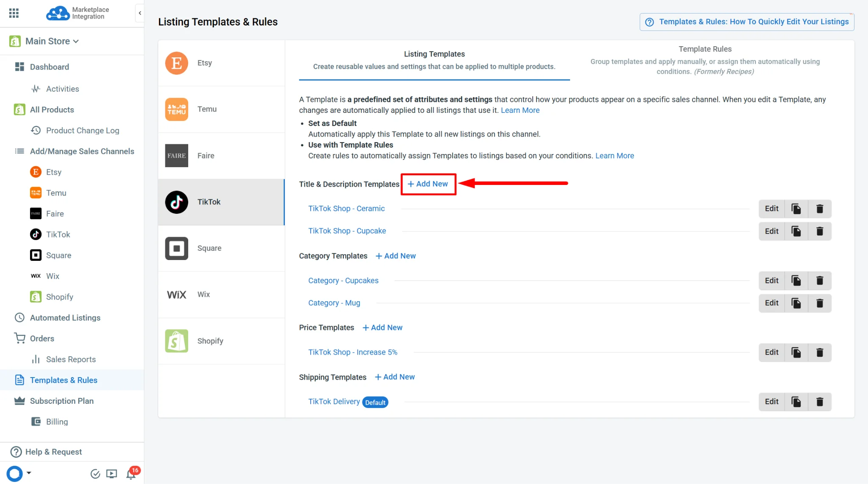Open the video tutorials screen icon
This screenshot has height=484, width=868.
111,474
